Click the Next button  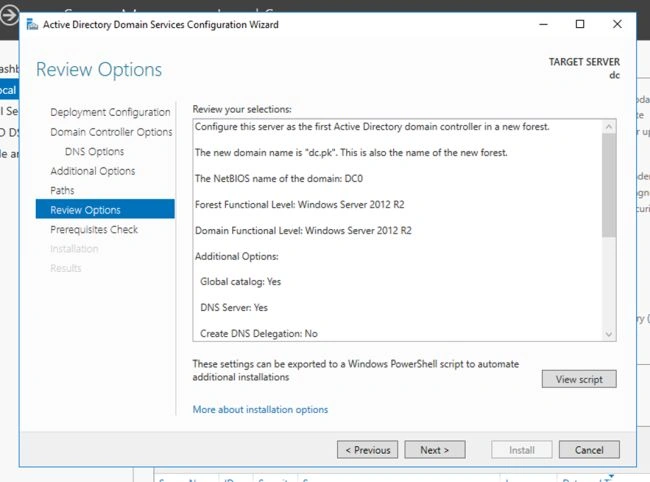(434, 450)
